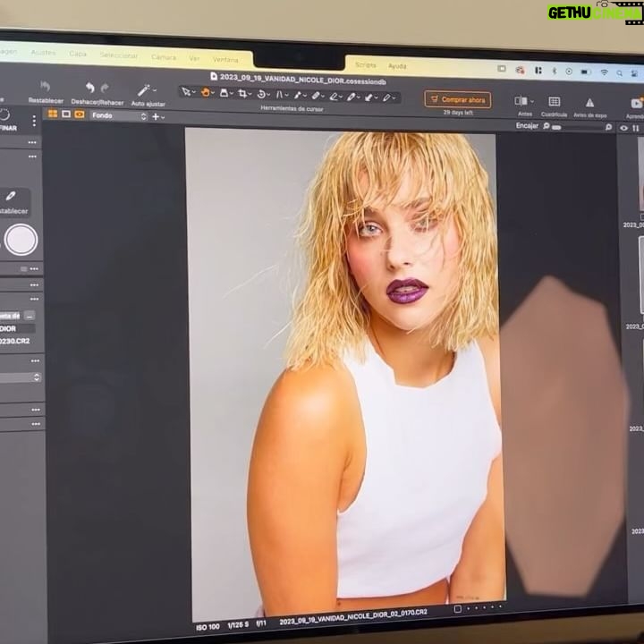Click the small zoom-out magnifier next to Encajar
The image size is (644, 644).
click(x=547, y=126)
